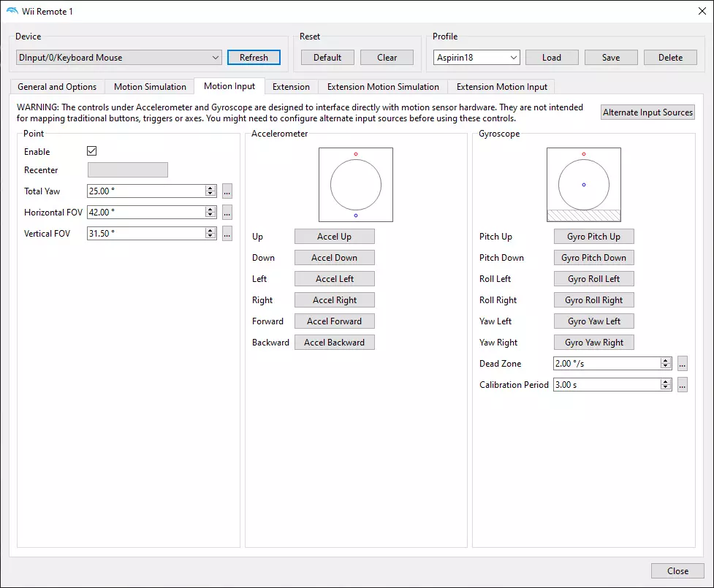Click the Total Yaw spinner arrows
714x588 pixels.
coord(210,191)
